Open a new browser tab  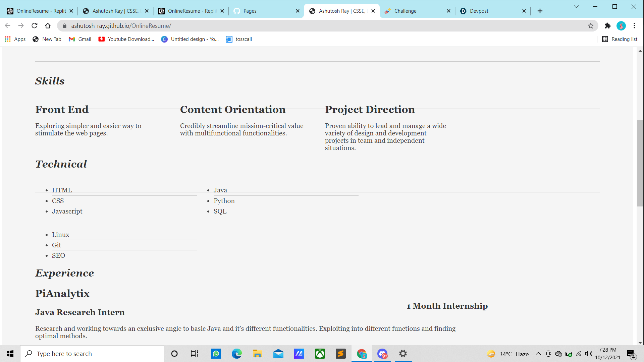(540, 11)
